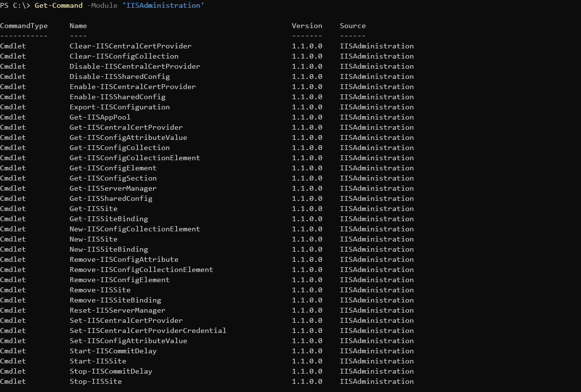Select Get-IISConfigElement cmdlet name
This screenshot has height=392, width=581.
click(113, 168)
